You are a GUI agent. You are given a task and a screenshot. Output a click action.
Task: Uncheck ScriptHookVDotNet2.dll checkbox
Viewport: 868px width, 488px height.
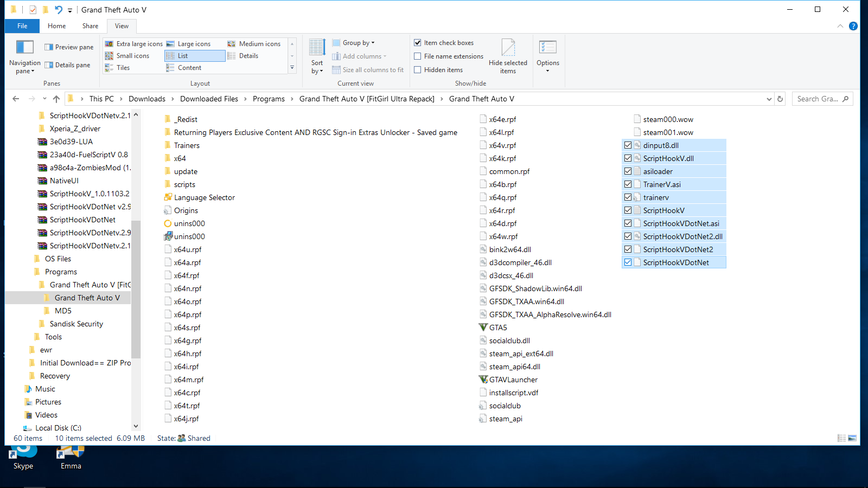coord(628,236)
